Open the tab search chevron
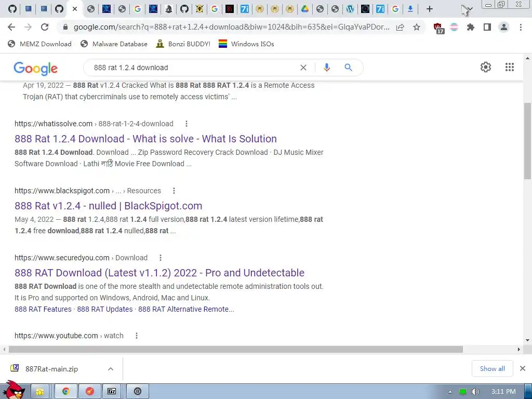The image size is (532, 399). click(470, 9)
